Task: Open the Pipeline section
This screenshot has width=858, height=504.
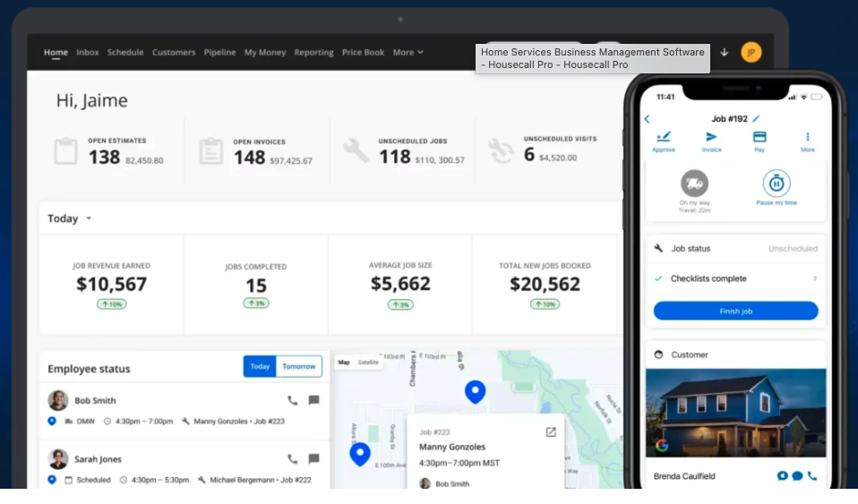Action: click(x=219, y=53)
